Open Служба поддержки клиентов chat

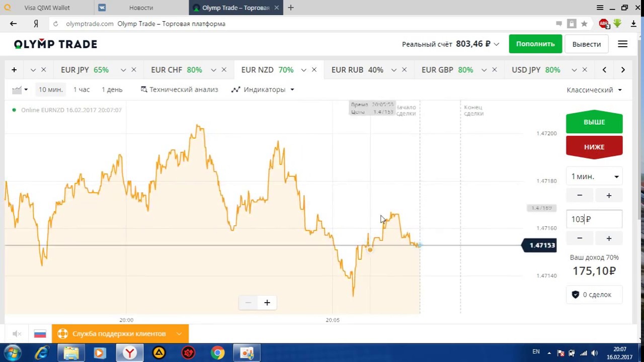tap(120, 334)
